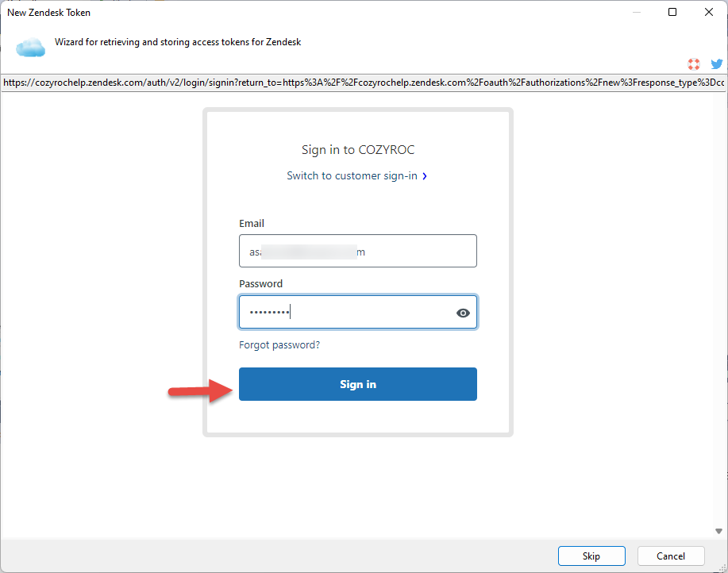
Task: Click the 'New Zendesk Token' window title
Action: pos(48,13)
